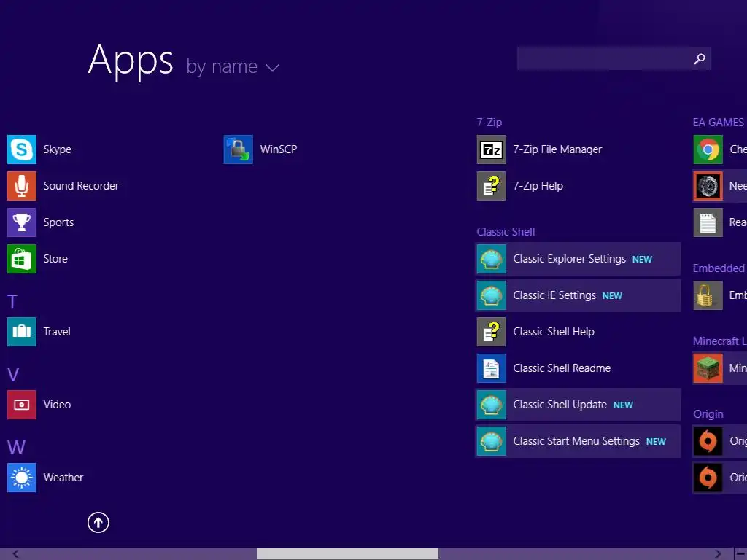The image size is (747, 560).
Task: Select the V letter group header
Action: coord(13,374)
